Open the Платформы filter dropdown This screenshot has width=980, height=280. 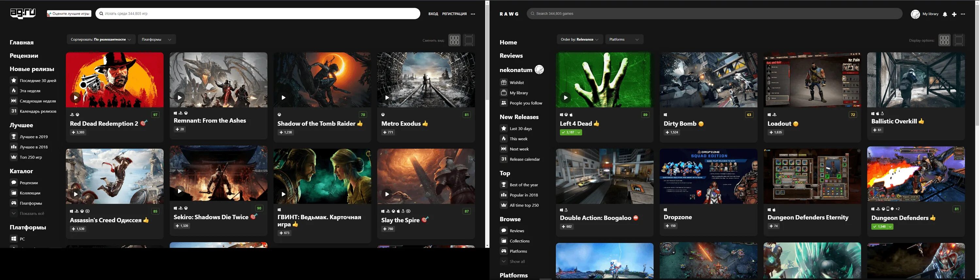click(157, 40)
